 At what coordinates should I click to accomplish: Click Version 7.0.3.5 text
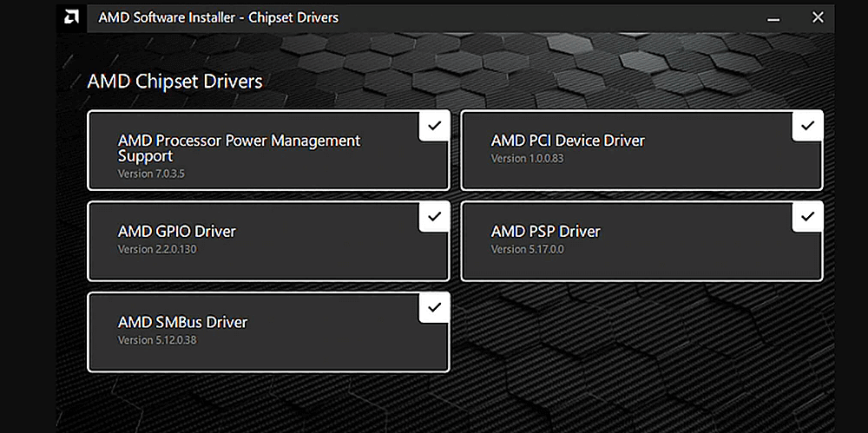click(151, 174)
